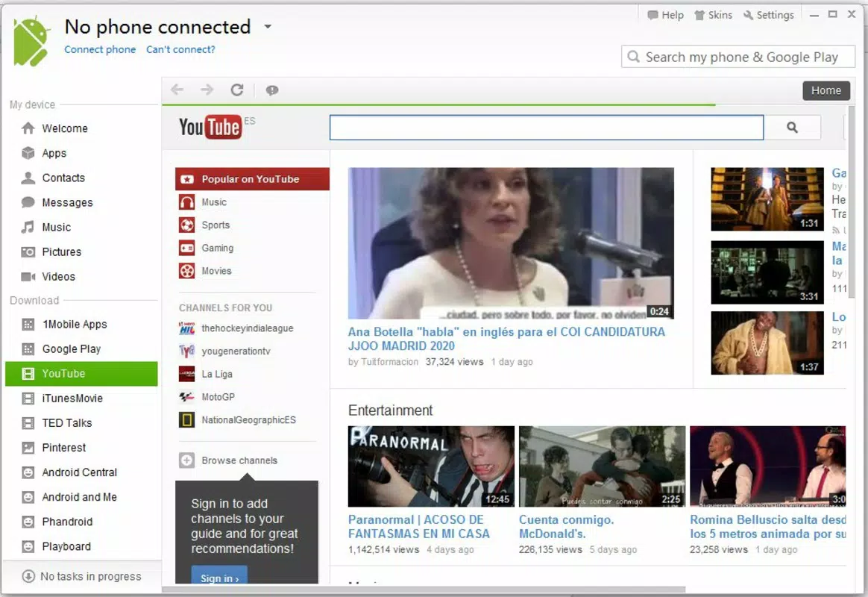
Task: Select TED Talks in Download list
Action: [81, 423]
